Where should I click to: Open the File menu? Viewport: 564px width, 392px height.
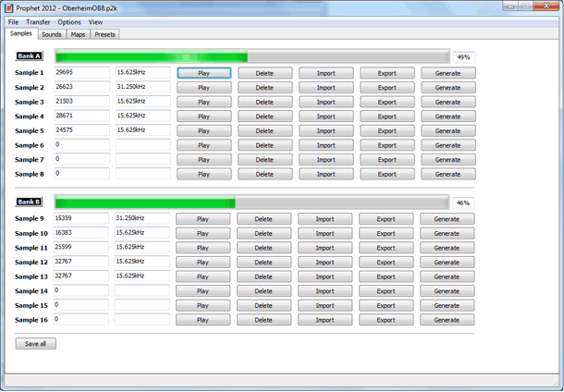point(13,22)
